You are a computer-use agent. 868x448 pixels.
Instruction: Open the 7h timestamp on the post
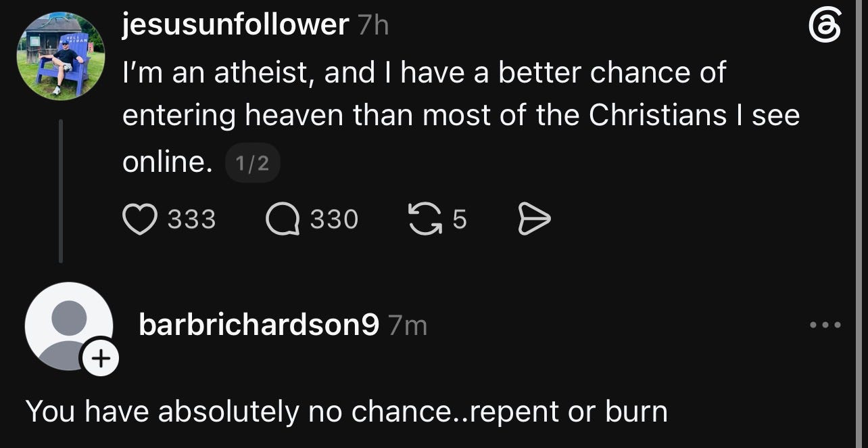point(372,26)
